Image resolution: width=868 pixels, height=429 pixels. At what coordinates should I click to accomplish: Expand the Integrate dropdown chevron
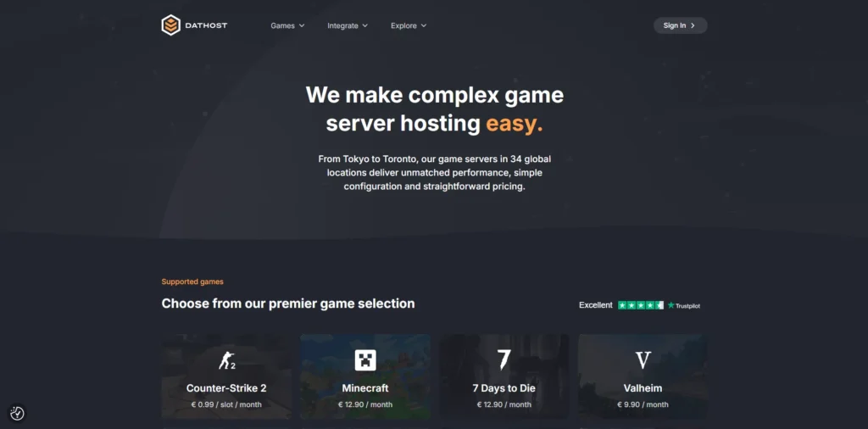(364, 25)
